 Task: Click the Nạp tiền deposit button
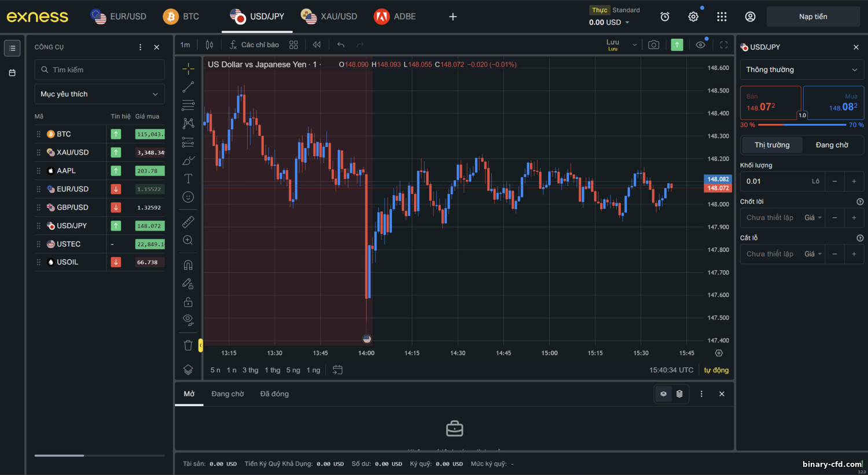click(x=813, y=17)
